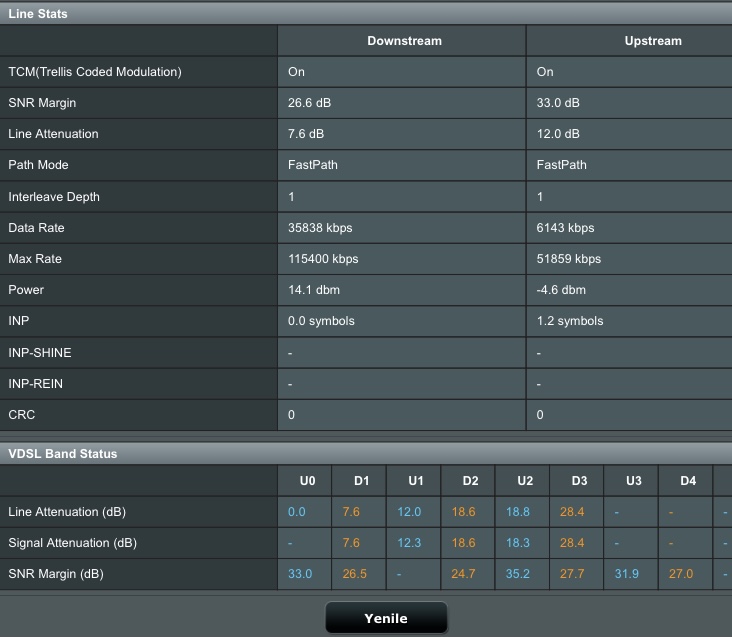The width and height of the screenshot is (732, 637).
Task: Click the U0 band column header
Action: tap(307, 481)
